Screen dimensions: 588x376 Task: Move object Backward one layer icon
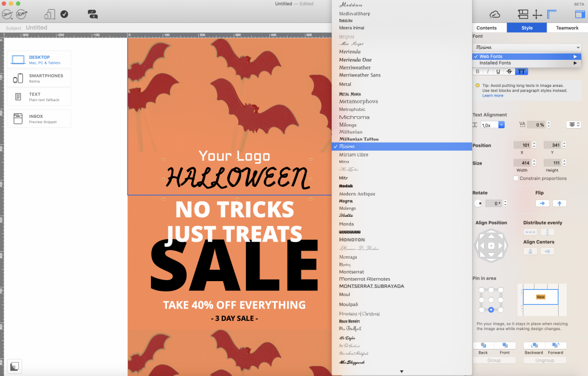coord(534,345)
